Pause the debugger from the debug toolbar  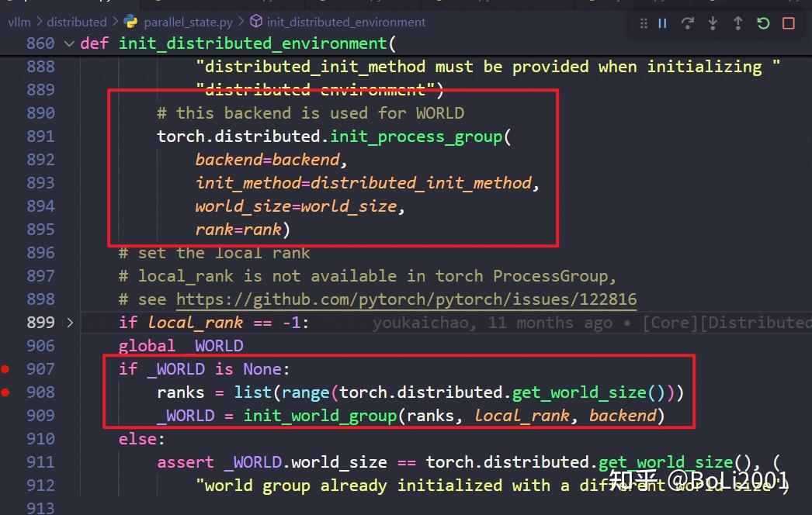point(662,23)
